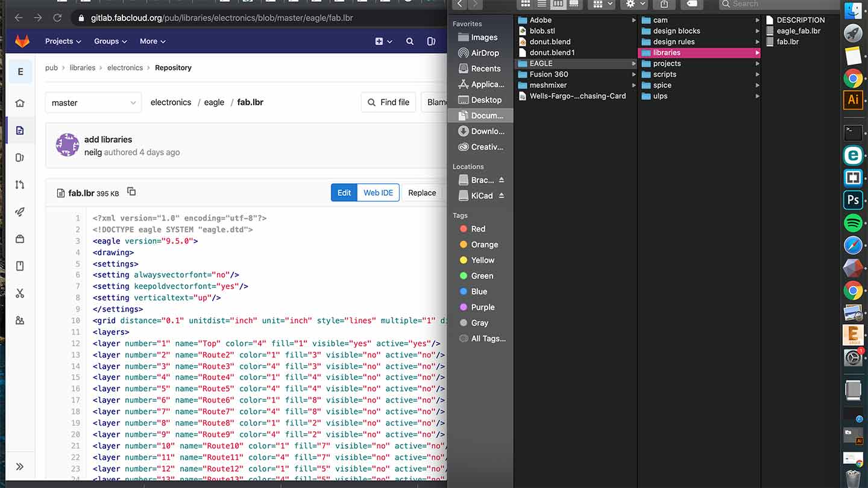Open Adobe Illustrator from the Dock
This screenshot has height=488, width=868.
point(853,99)
